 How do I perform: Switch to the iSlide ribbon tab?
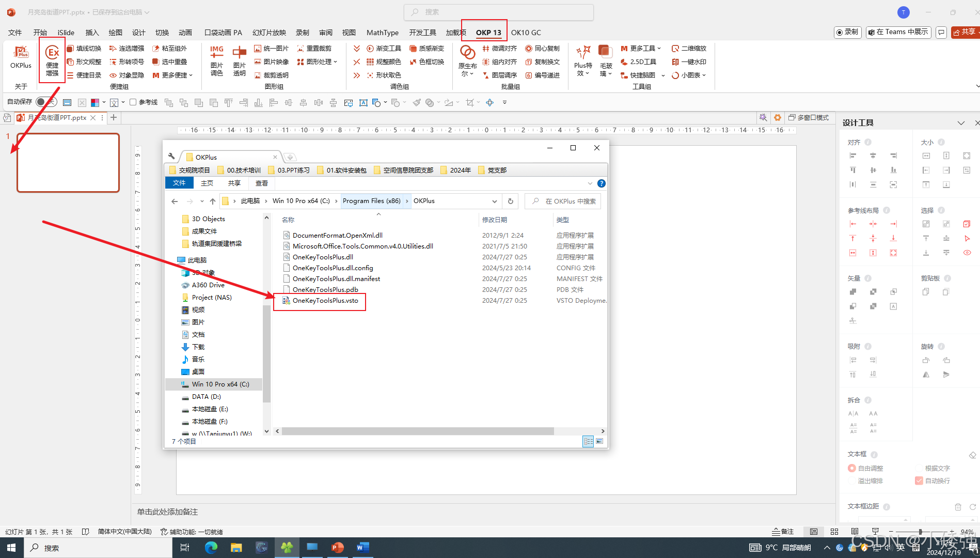click(x=66, y=33)
